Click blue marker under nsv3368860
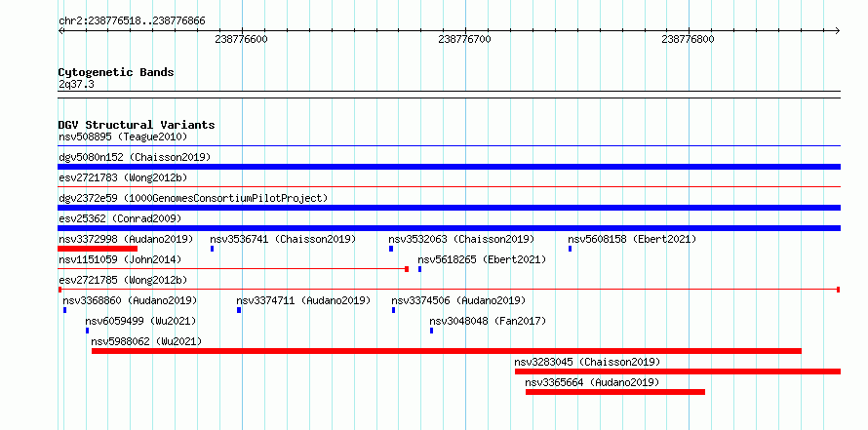Screen dimensions: 868x430 64,310
